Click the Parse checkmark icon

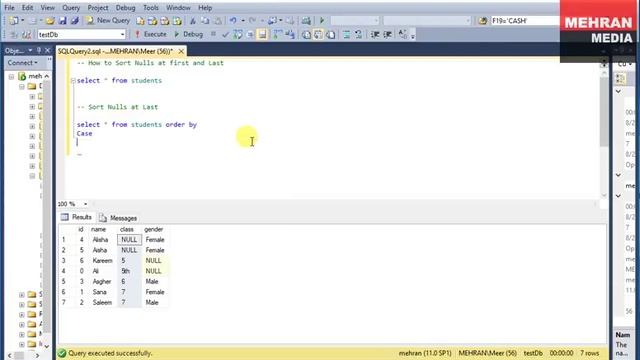[225, 35]
